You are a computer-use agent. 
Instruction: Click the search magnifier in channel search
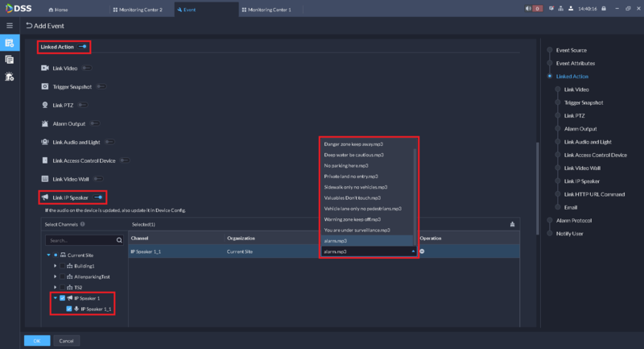pos(119,240)
